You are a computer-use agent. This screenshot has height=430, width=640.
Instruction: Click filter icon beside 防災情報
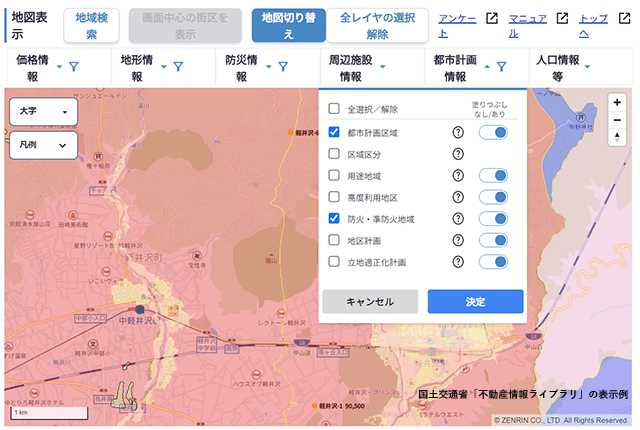pos(283,67)
